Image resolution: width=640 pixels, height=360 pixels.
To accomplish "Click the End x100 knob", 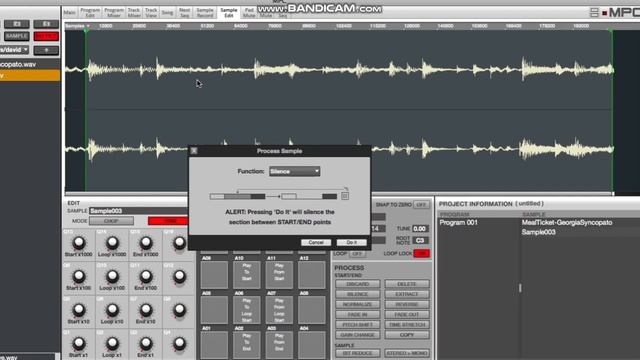I will [146, 276].
